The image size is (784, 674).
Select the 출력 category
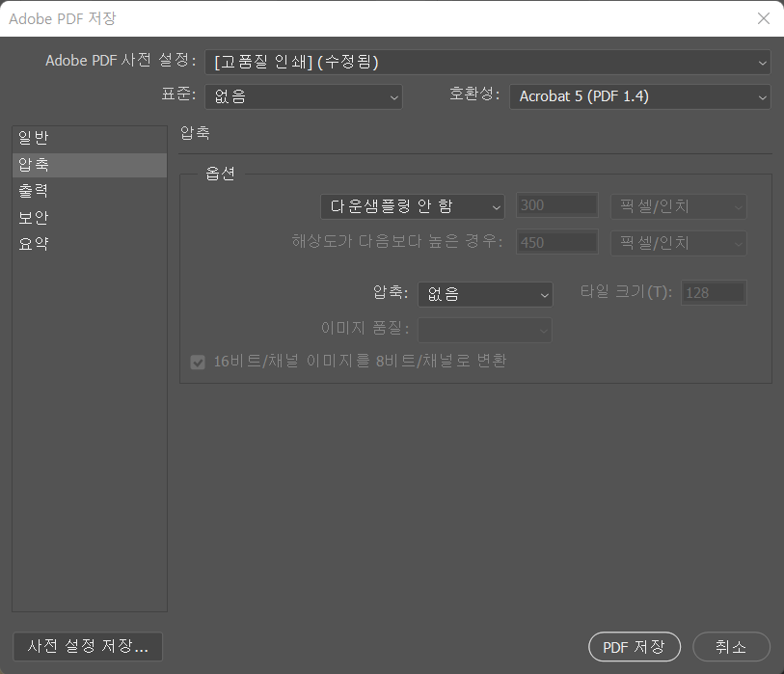click(90, 191)
